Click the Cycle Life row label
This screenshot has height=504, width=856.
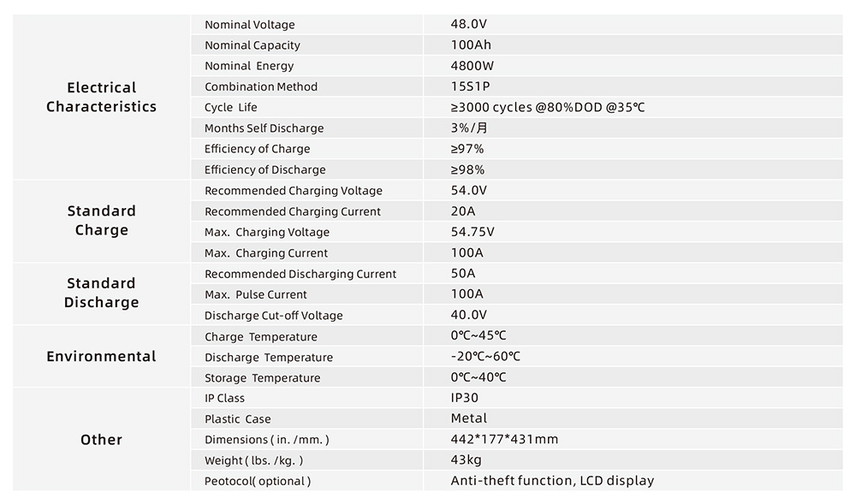[230, 108]
